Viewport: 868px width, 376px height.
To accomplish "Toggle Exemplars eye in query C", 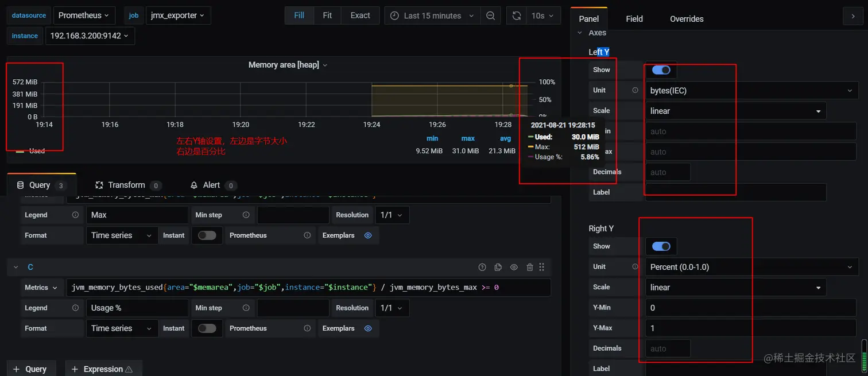I will coord(368,328).
